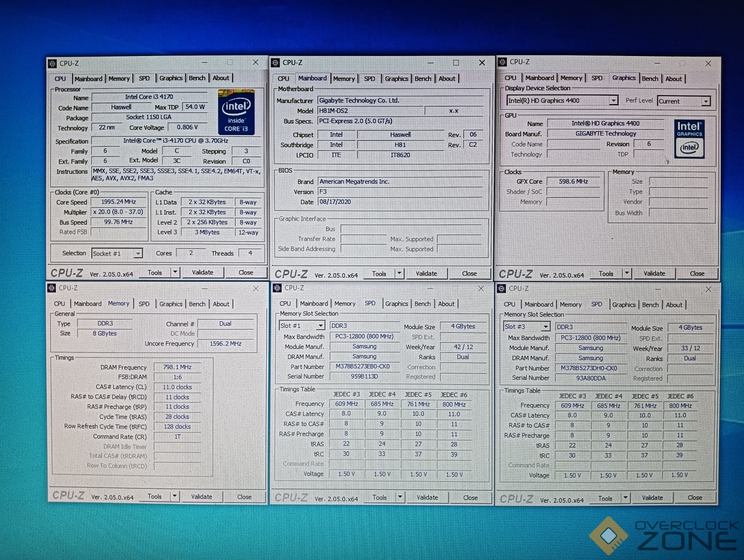Close the Graphics CPU-Z window
The image size is (744, 560).
coord(708,63)
